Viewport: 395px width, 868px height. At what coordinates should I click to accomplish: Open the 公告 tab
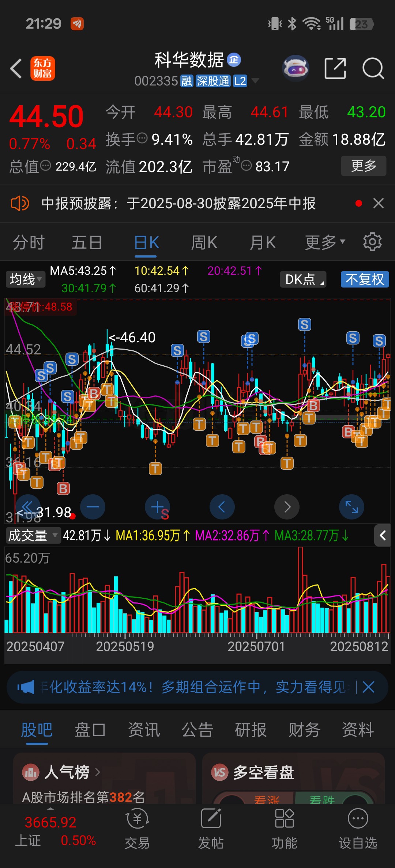[197, 730]
